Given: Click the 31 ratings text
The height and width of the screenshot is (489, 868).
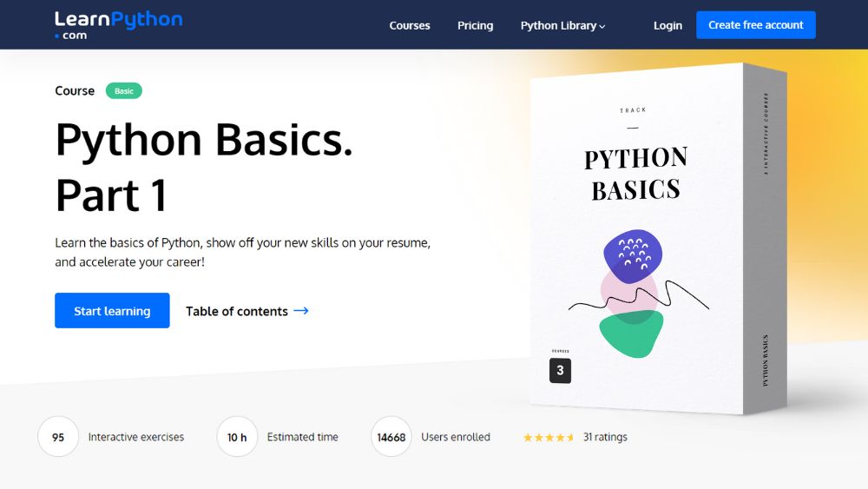Looking at the screenshot, I should [x=605, y=437].
